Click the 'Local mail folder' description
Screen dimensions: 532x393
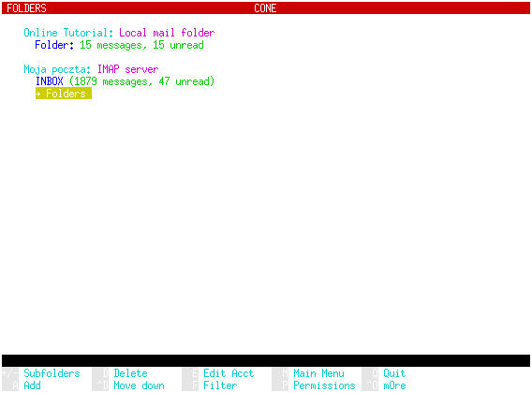coord(167,33)
